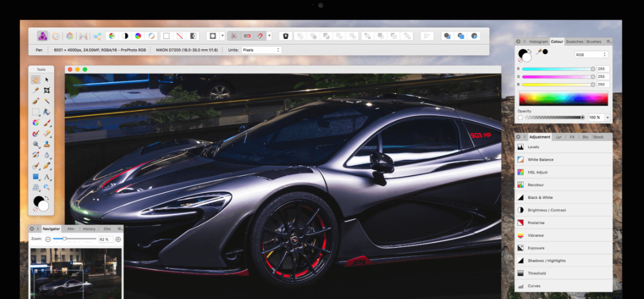
Task: Switch to the Swatches tab
Action: click(x=575, y=41)
